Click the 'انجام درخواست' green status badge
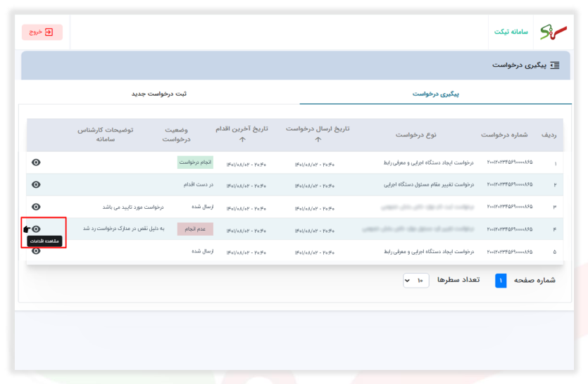Image resolution: width=588 pixels, height=384 pixels. (195, 162)
